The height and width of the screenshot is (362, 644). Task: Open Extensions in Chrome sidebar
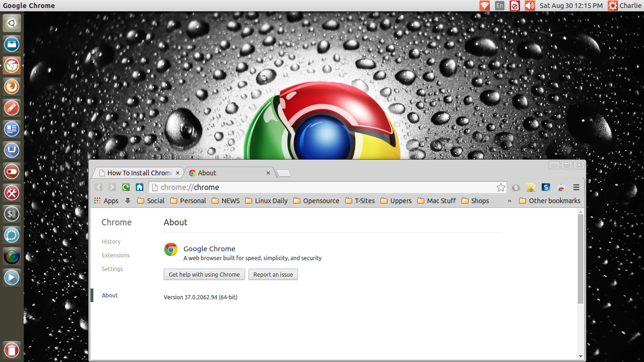(116, 255)
